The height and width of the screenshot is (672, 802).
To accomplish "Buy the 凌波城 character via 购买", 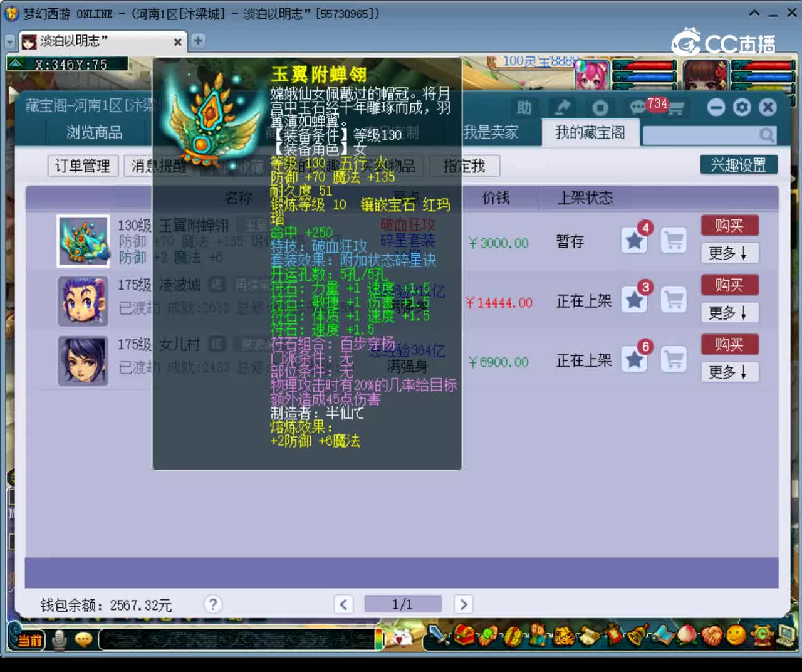I will click(x=729, y=285).
